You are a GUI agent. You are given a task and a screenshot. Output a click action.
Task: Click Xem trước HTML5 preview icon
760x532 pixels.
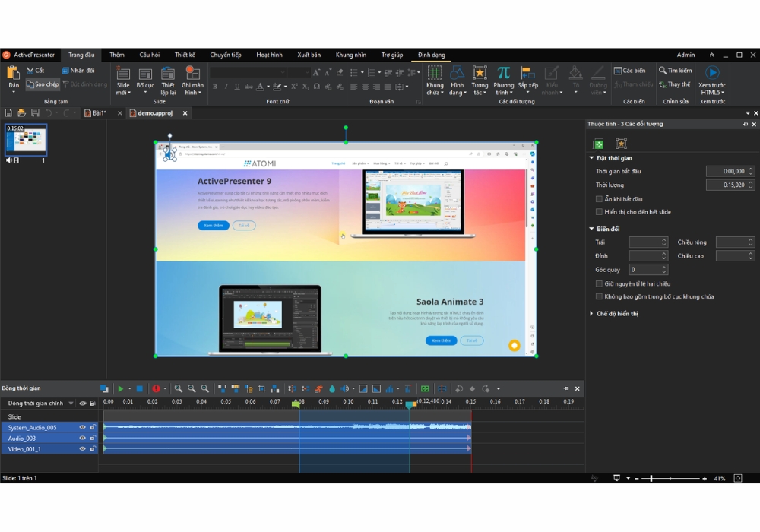712,73
